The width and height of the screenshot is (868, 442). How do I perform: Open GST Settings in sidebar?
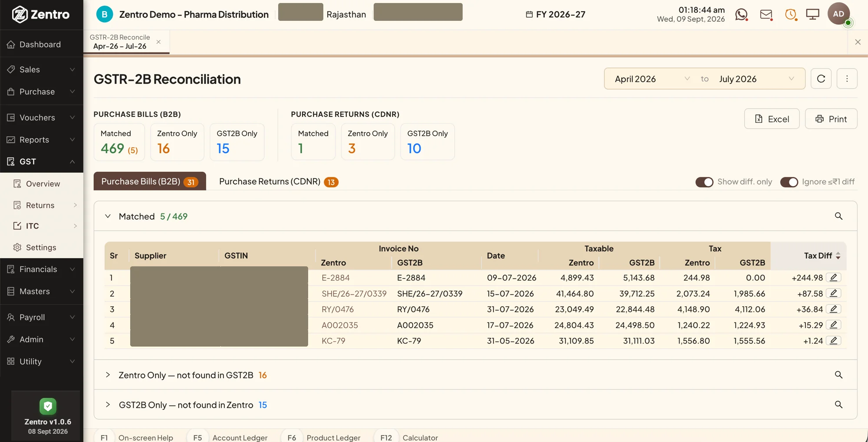41,247
